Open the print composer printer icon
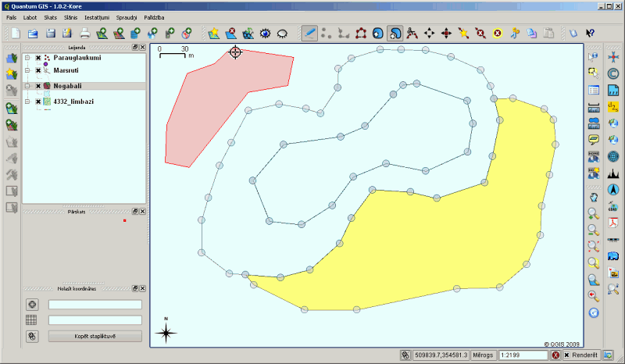This screenshot has width=625, height=364. 84,34
